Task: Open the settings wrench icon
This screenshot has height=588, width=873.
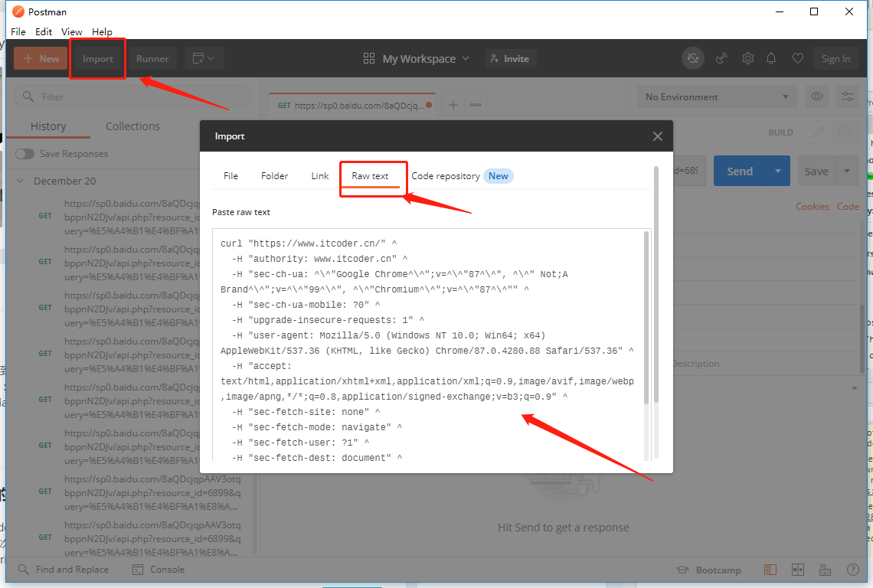Action: [747, 59]
